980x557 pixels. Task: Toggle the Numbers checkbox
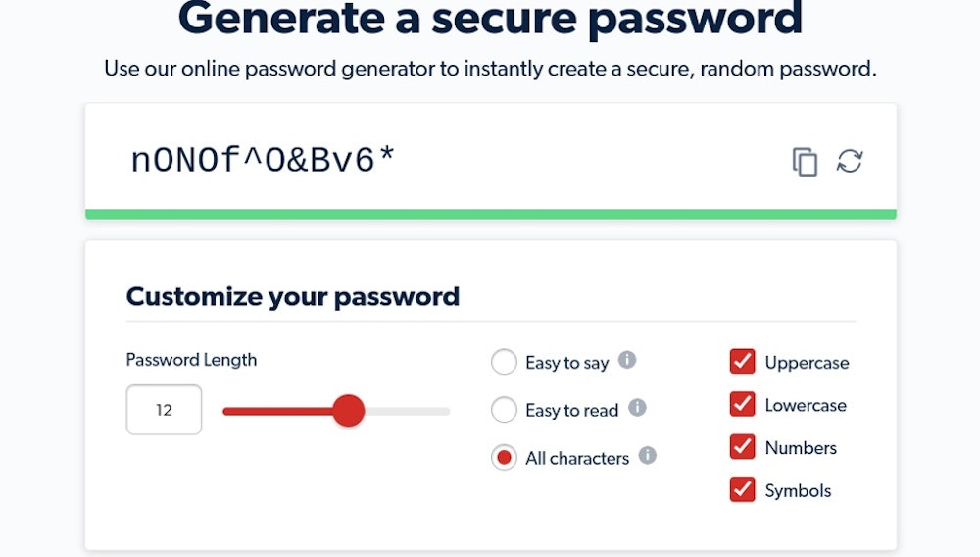pyautogui.click(x=743, y=447)
